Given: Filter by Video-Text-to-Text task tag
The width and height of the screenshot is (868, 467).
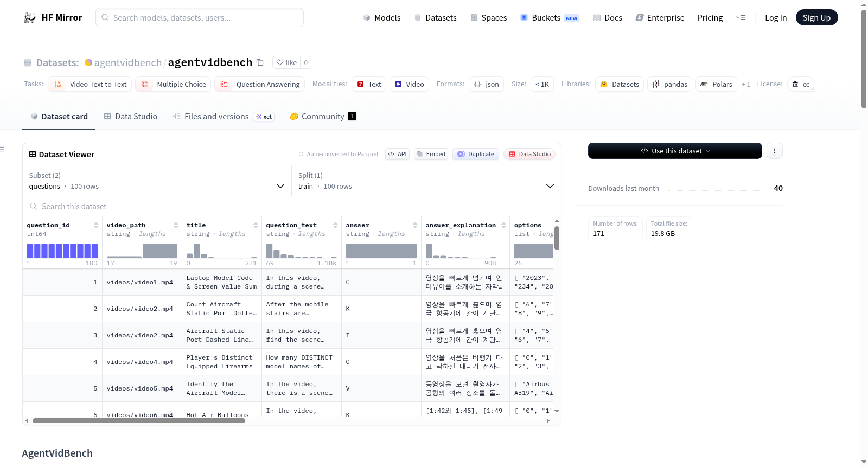Looking at the screenshot, I should pyautogui.click(x=90, y=84).
